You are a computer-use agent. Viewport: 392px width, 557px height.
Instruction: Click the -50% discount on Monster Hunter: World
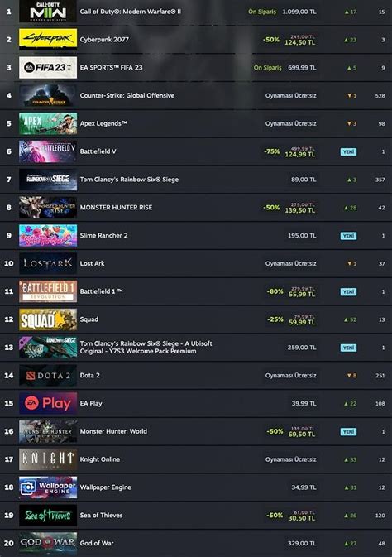275,431
